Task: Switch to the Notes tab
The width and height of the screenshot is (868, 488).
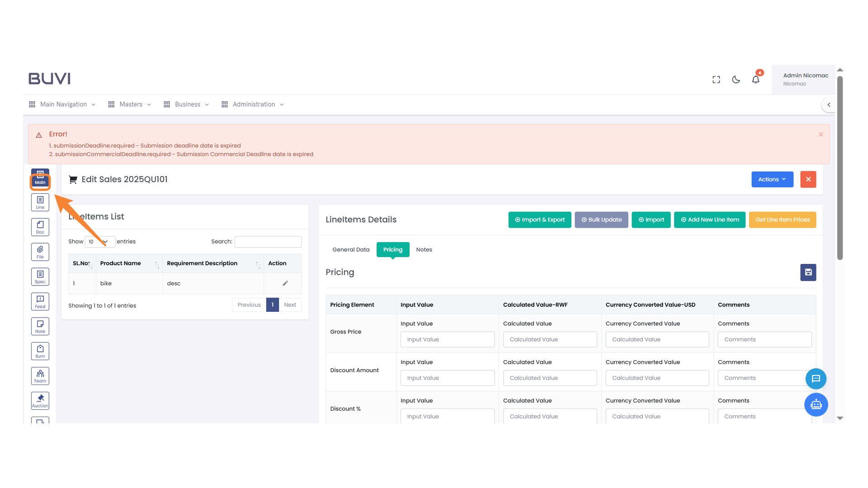Action: pos(424,249)
